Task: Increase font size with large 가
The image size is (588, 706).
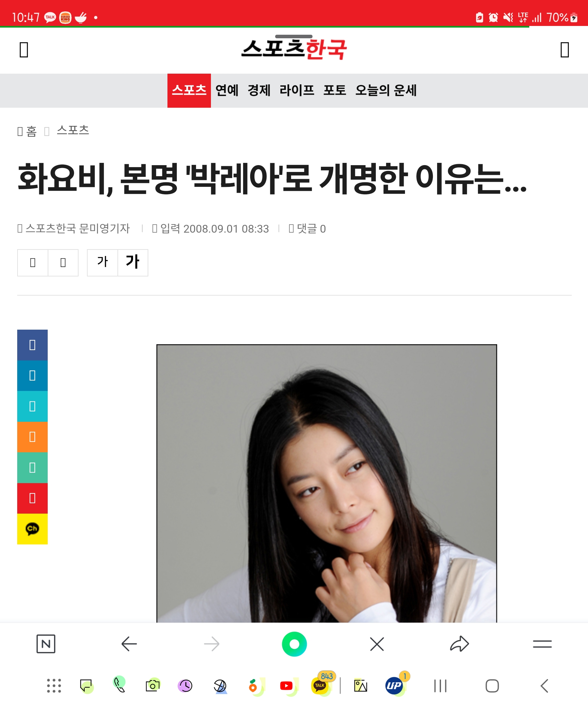Action: pyautogui.click(x=133, y=262)
